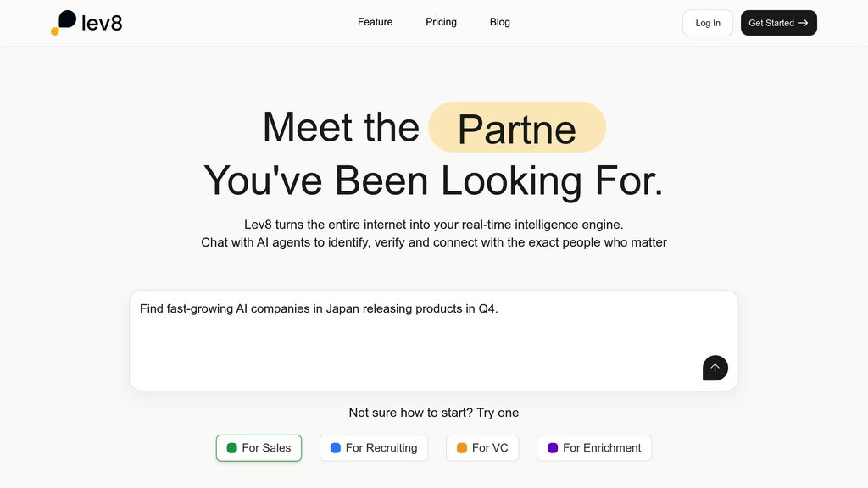This screenshot has height=488, width=868.
Task: Click the arrow icon in Get Started
Action: point(803,23)
